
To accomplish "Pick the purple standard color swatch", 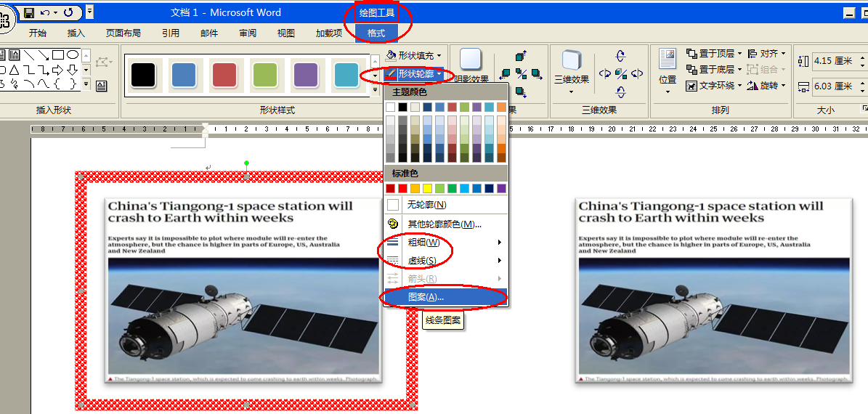I will click(x=501, y=189).
